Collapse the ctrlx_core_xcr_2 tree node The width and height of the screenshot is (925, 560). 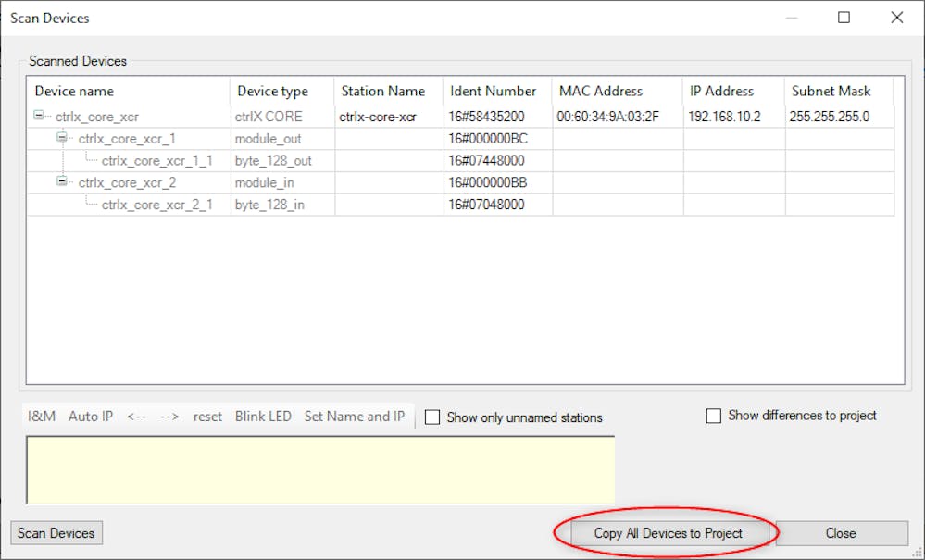point(61,181)
